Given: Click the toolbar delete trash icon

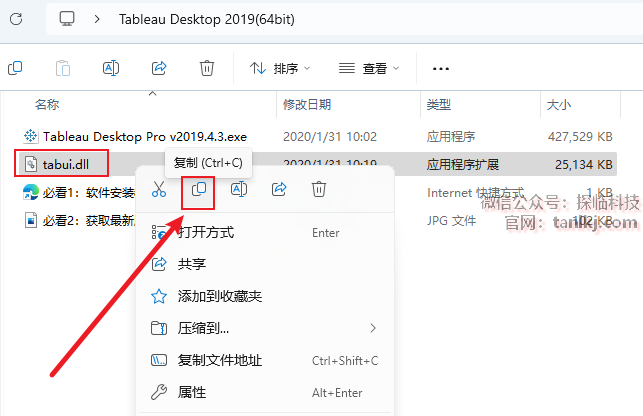Looking at the screenshot, I should (207, 68).
